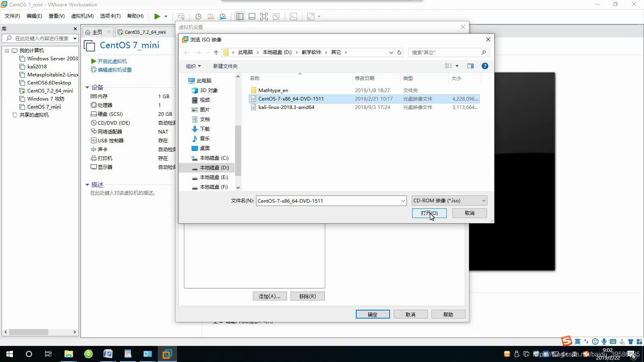Click 编辑虚拟机设置 link
Viewport: 644px width, 362px height.
click(111, 70)
